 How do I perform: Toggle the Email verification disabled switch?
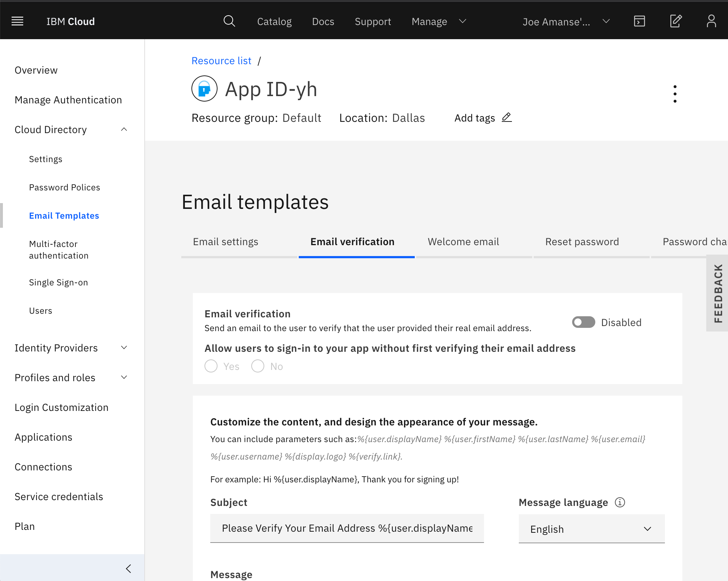point(583,322)
